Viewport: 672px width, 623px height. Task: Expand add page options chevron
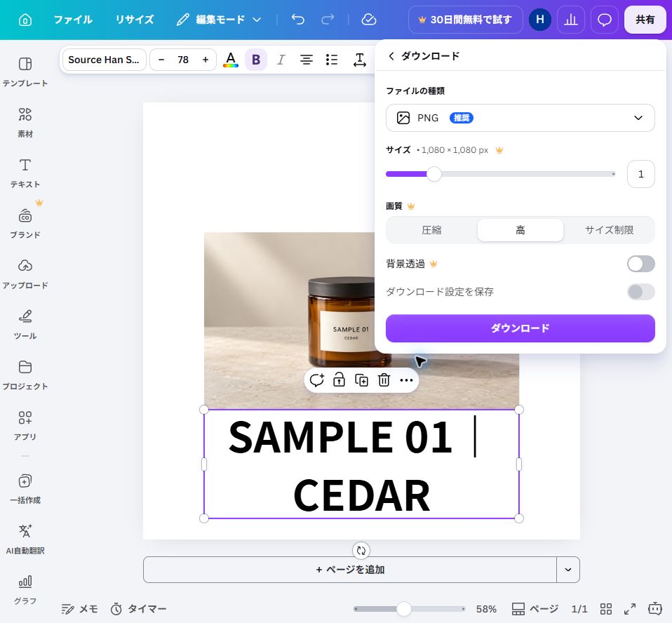[568, 570]
